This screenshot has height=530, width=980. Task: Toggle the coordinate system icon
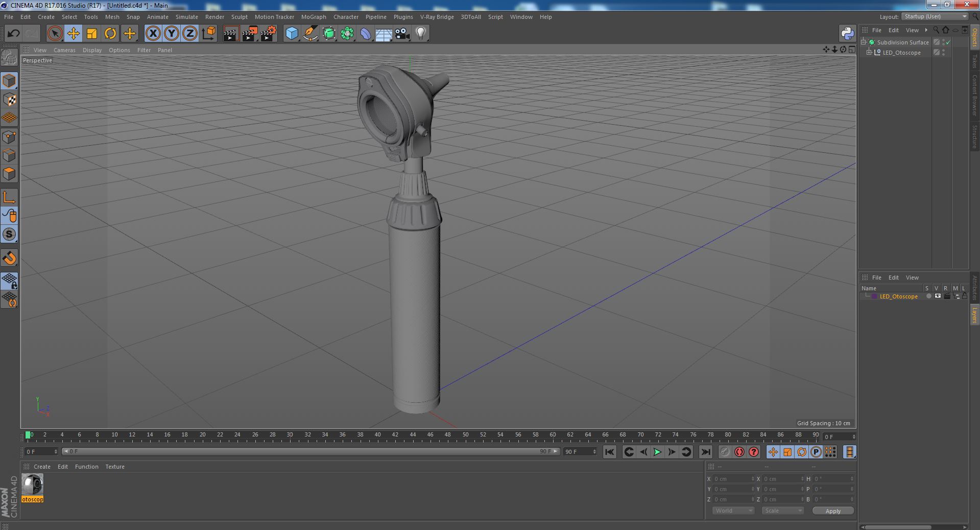click(208, 34)
